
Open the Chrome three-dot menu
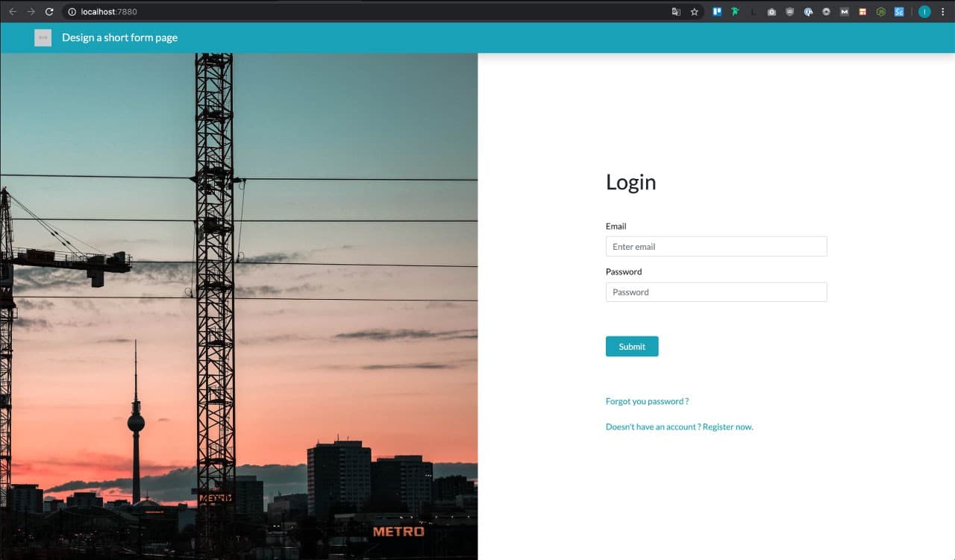pyautogui.click(x=943, y=12)
